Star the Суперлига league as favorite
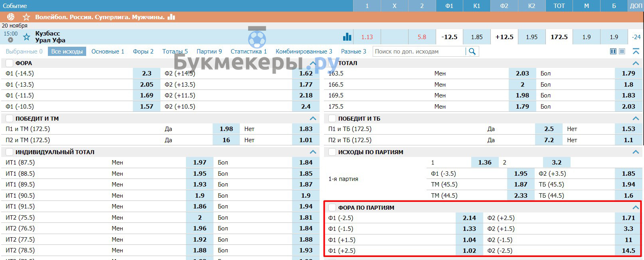The height and width of the screenshot is (260, 644). click(26, 17)
